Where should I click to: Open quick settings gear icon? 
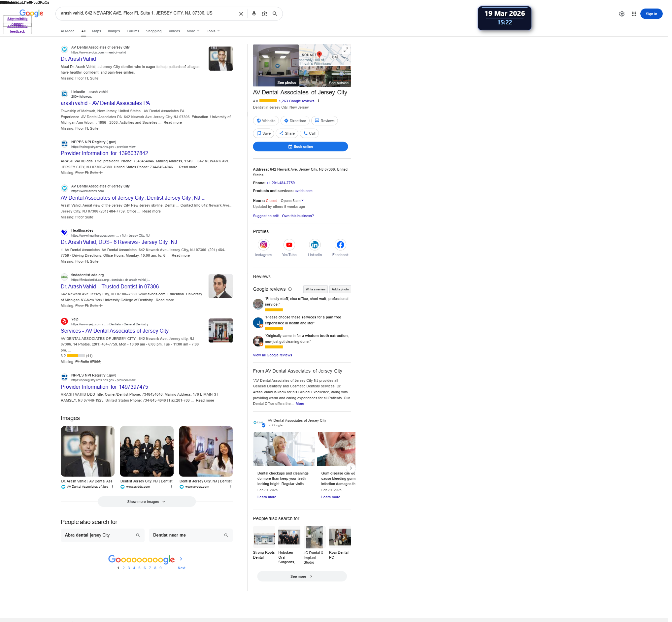[x=622, y=14]
